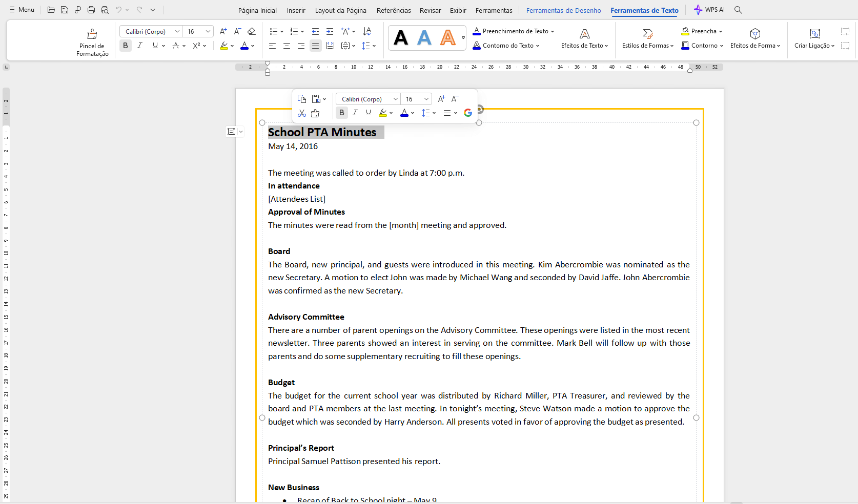Click the magnifier search icon beside WPS AI
This screenshot has height=504, width=858.
[738, 10]
